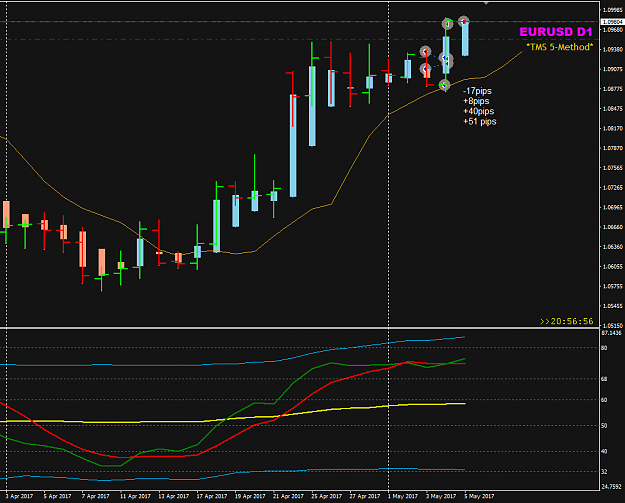Click price level 1.06055 on the axis
The image size is (625, 503).
click(x=613, y=267)
